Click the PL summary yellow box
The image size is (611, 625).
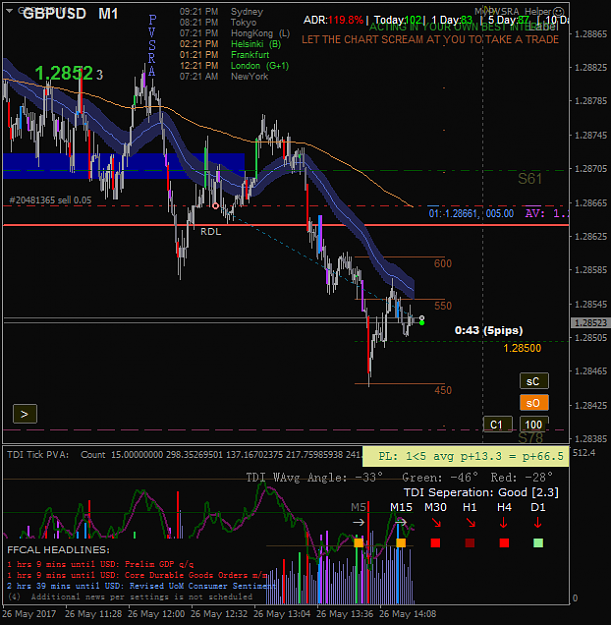(x=466, y=456)
